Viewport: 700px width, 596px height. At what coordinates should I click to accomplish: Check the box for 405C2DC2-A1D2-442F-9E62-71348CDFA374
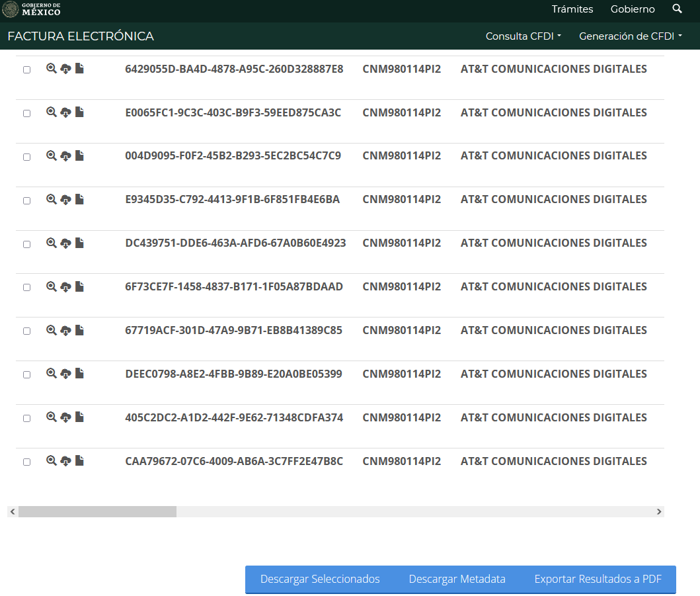(27, 418)
